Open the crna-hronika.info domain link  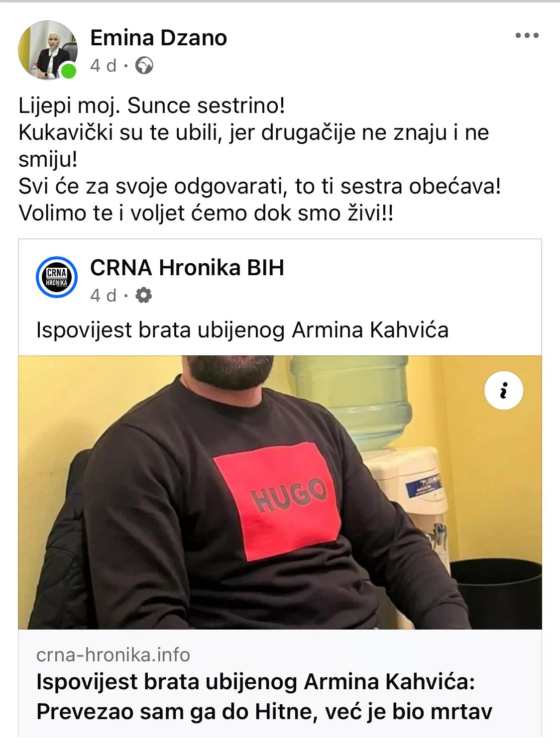113,655
